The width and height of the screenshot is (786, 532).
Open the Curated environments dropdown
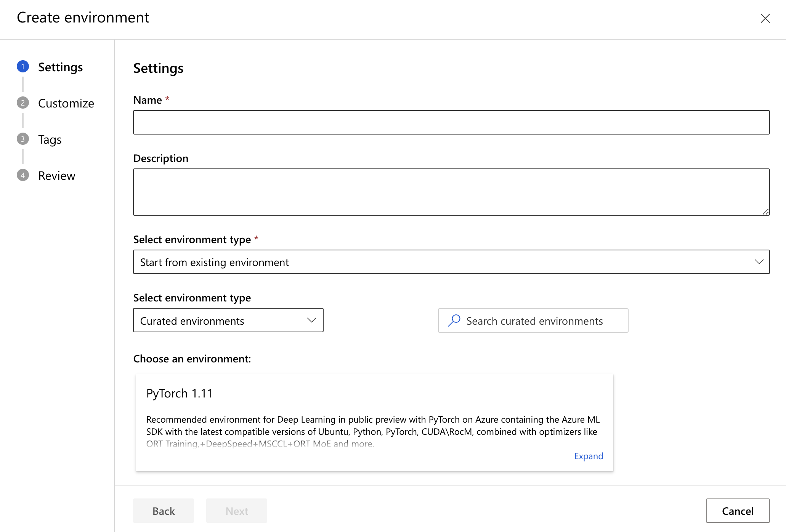[x=228, y=320]
